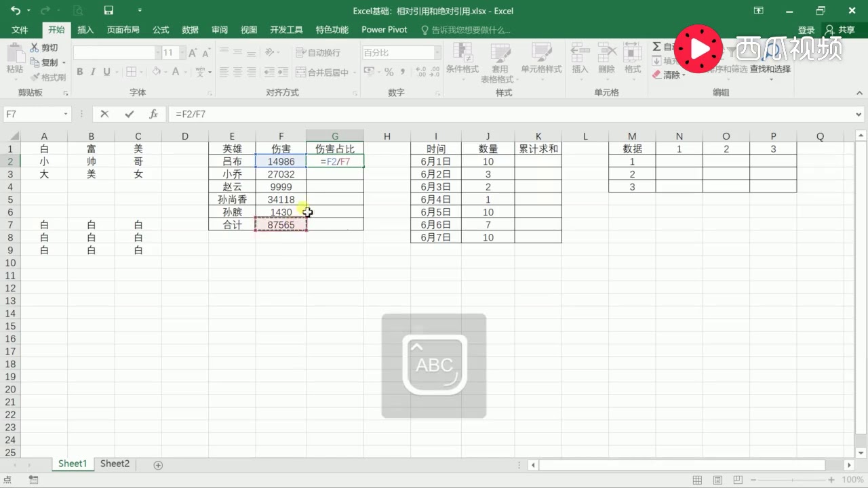This screenshot has height=488, width=868.
Task: Click the Comma Style icon
Action: 402,72
